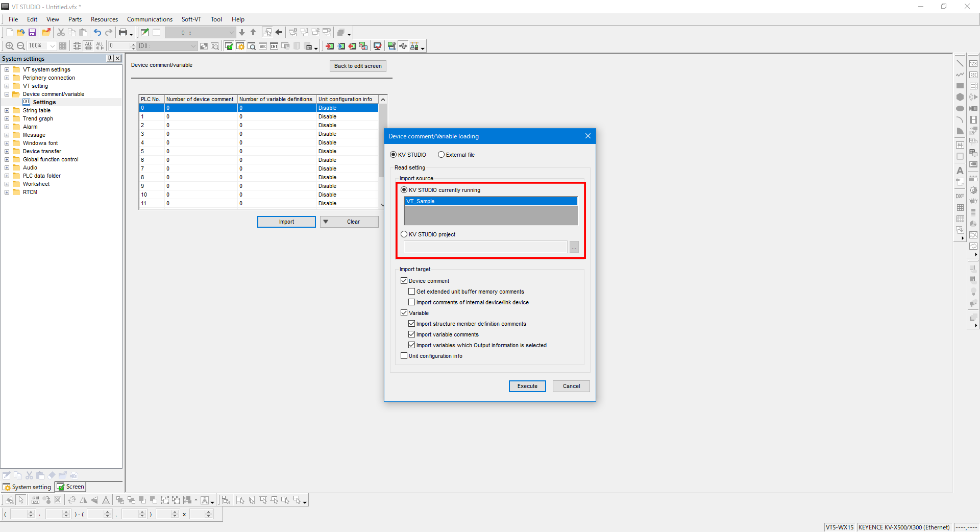Click the Save icon in toolbar
The width and height of the screenshot is (980, 532).
tap(32, 32)
